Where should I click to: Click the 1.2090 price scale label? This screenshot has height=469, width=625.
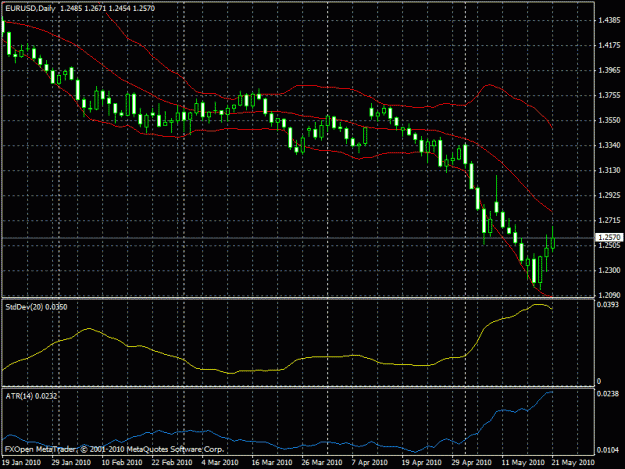(609, 295)
